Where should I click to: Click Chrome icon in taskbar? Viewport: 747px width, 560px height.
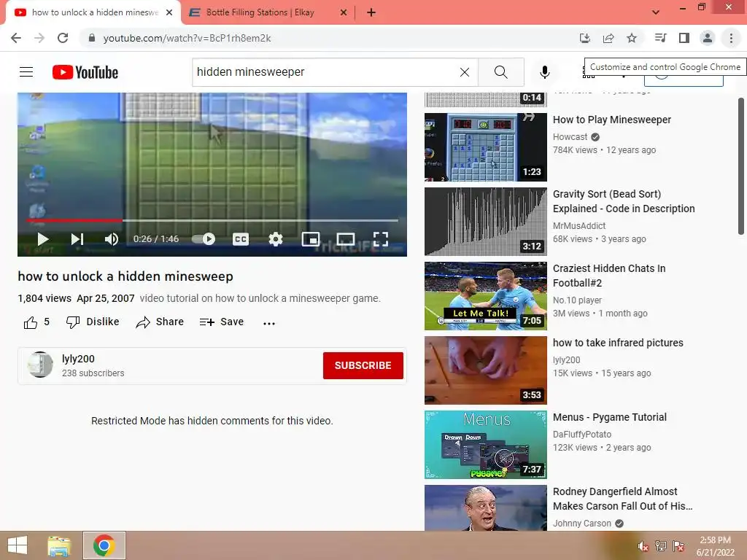104,545
